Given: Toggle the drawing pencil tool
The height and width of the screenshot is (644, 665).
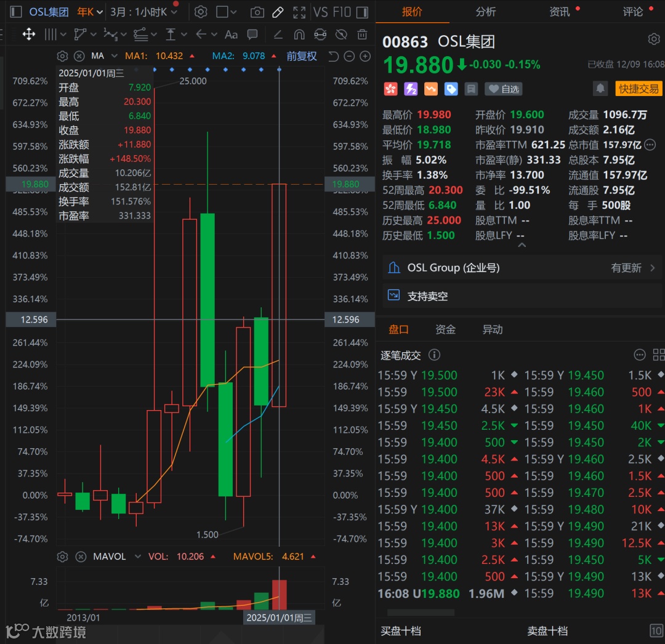Looking at the screenshot, I should [x=278, y=12].
